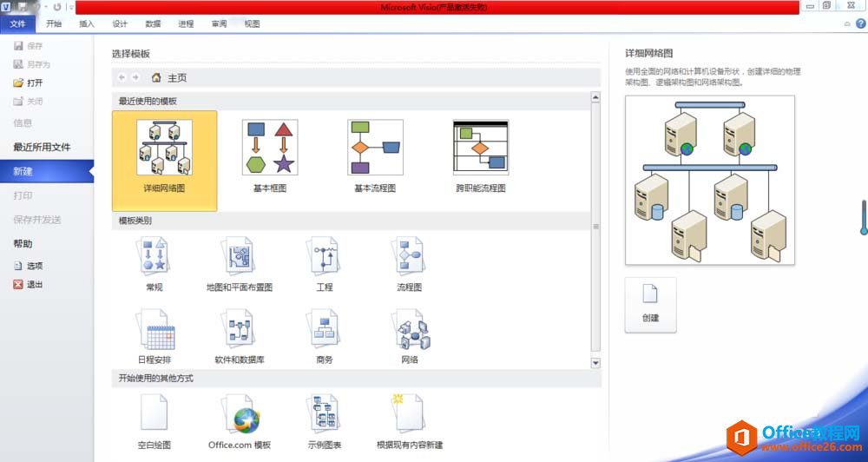
Task: Open the 流程图 template category
Action: click(410, 264)
